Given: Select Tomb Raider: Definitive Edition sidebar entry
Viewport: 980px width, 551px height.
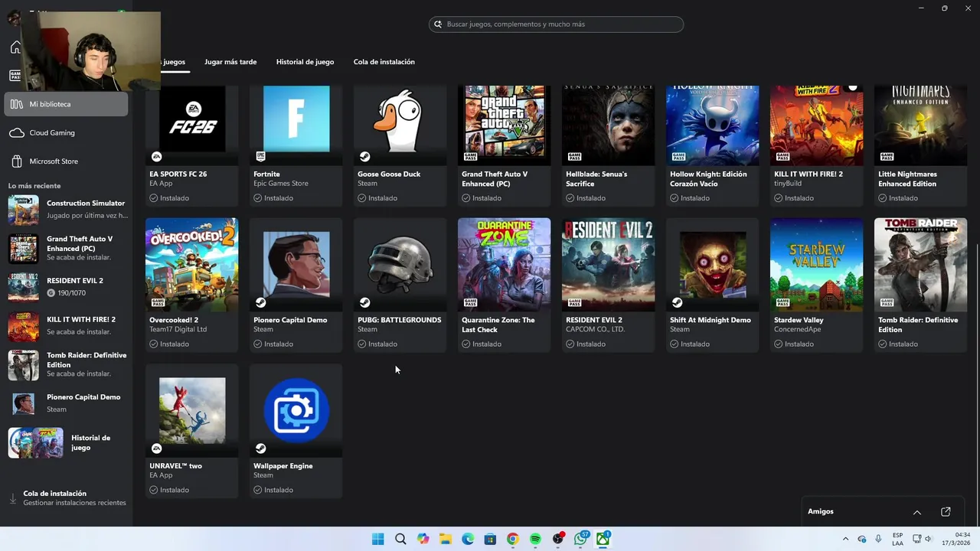Looking at the screenshot, I should click(x=67, y=365).
